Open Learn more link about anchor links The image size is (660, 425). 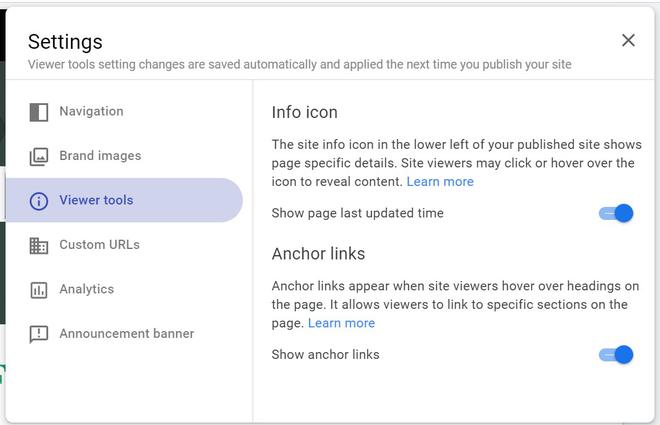click(341, 324)
